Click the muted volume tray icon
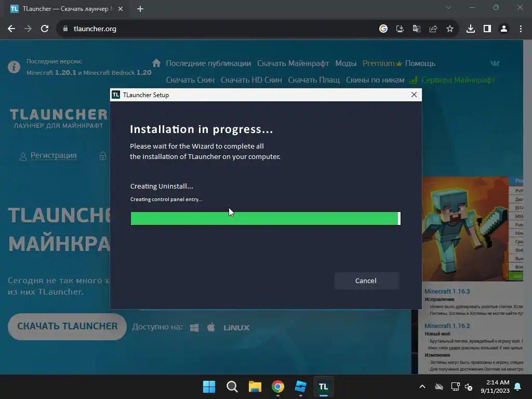Image resolution: width=532 pixels, height=399 pixels. [x=469, y=387]
